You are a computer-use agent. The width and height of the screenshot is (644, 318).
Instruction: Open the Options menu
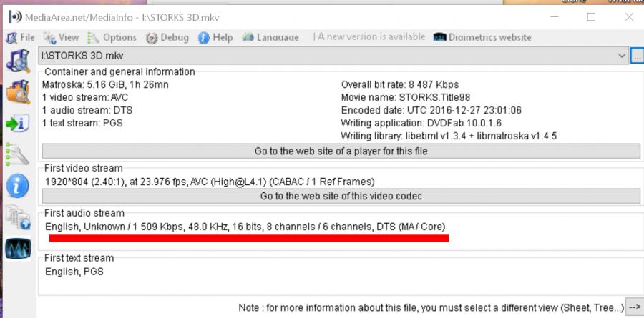click(x=112, y=38)
